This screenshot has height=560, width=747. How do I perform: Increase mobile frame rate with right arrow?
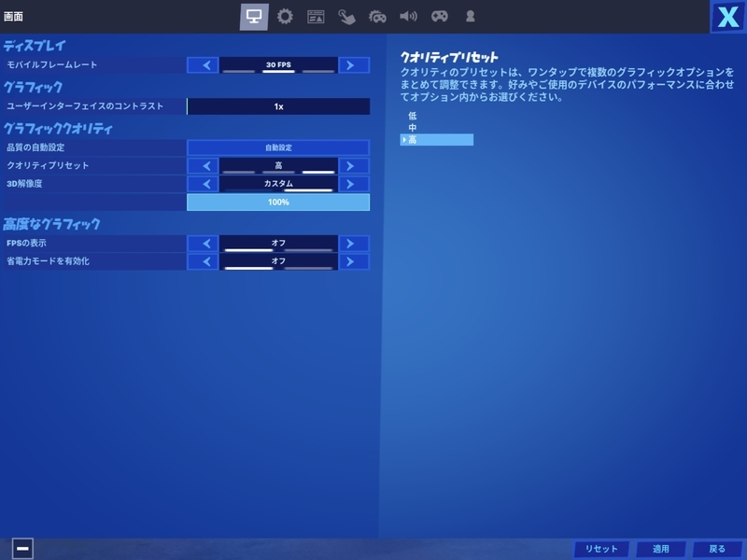(x=354, y=65)
